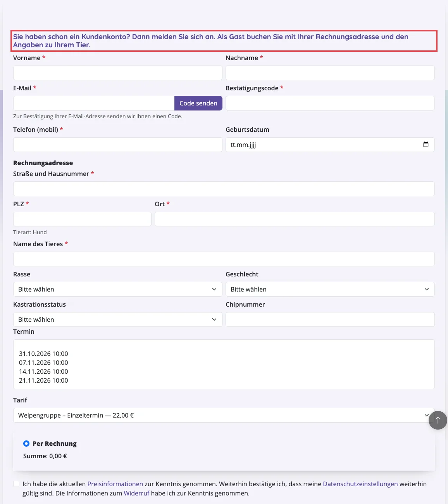448x504 pixels.
Task: Tick the Preisinformationen acknowledgement checkbox
Action: tap(16, 484)
